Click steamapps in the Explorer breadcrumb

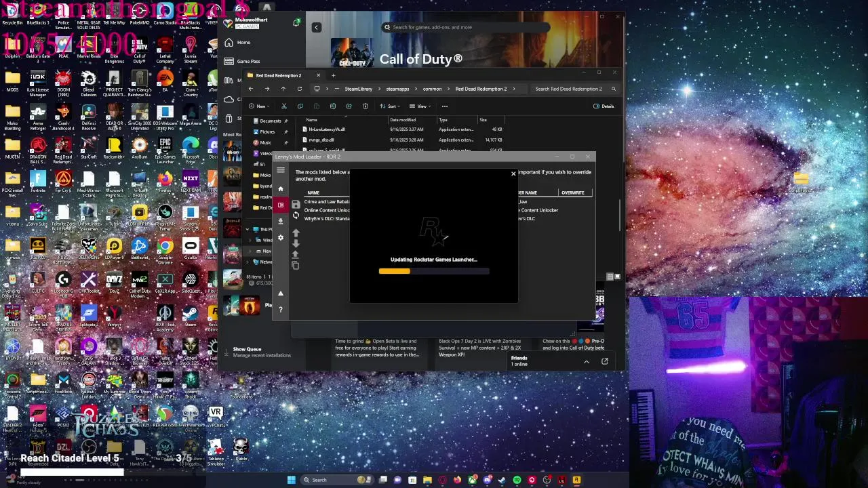[398, 89]
